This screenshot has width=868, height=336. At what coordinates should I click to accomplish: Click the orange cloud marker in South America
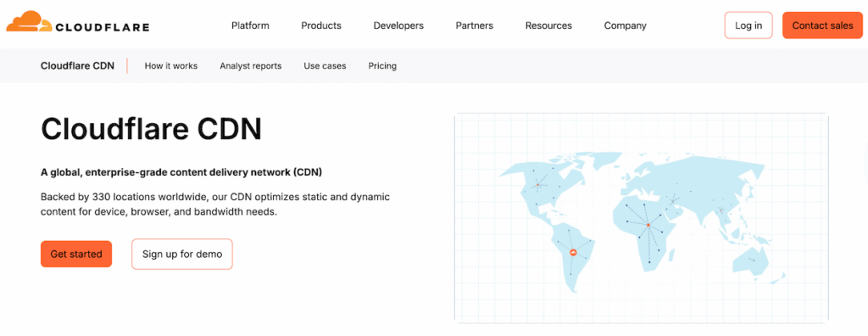[x=574, y=253]
